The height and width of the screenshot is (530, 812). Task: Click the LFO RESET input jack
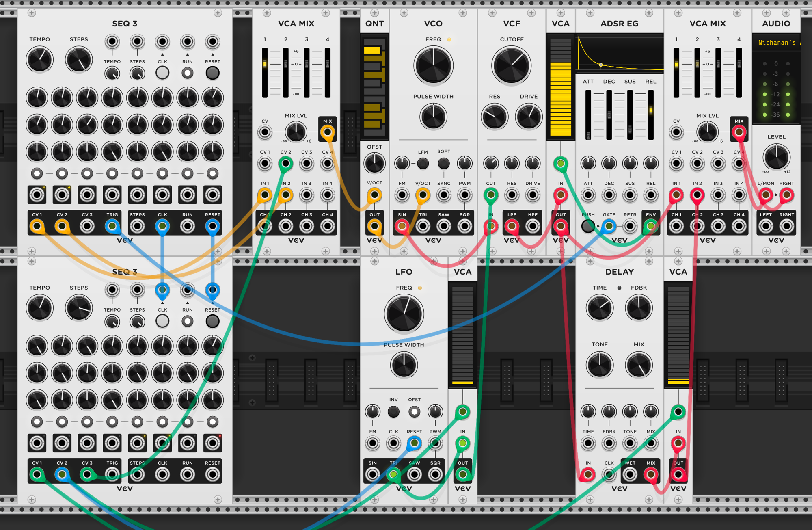coord(414,443)
